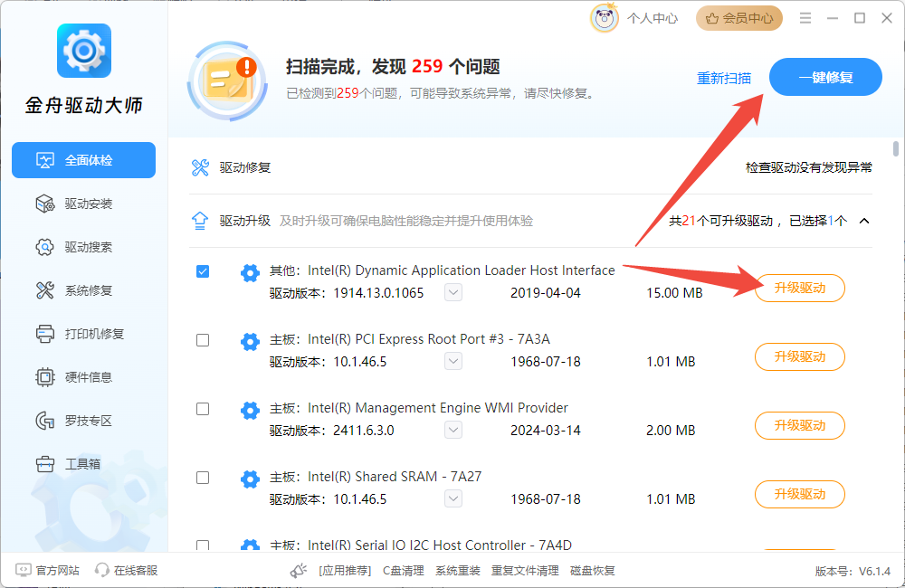Check the Management Engine WMI Provider driver
The image size is (905, 588).
203,409
